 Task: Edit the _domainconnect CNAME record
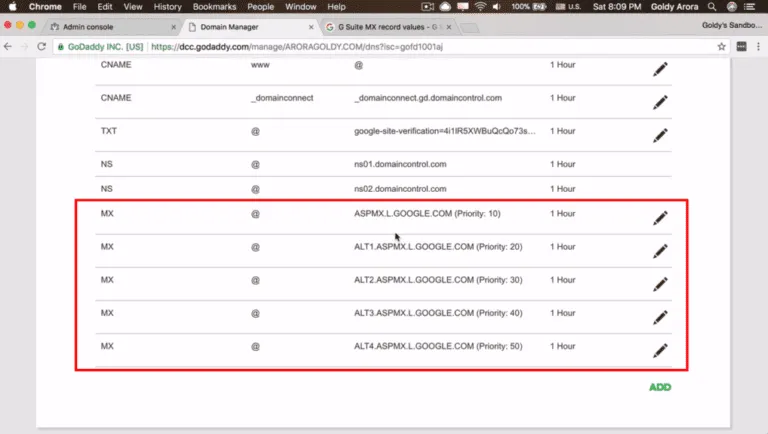[x=660, y=102]
